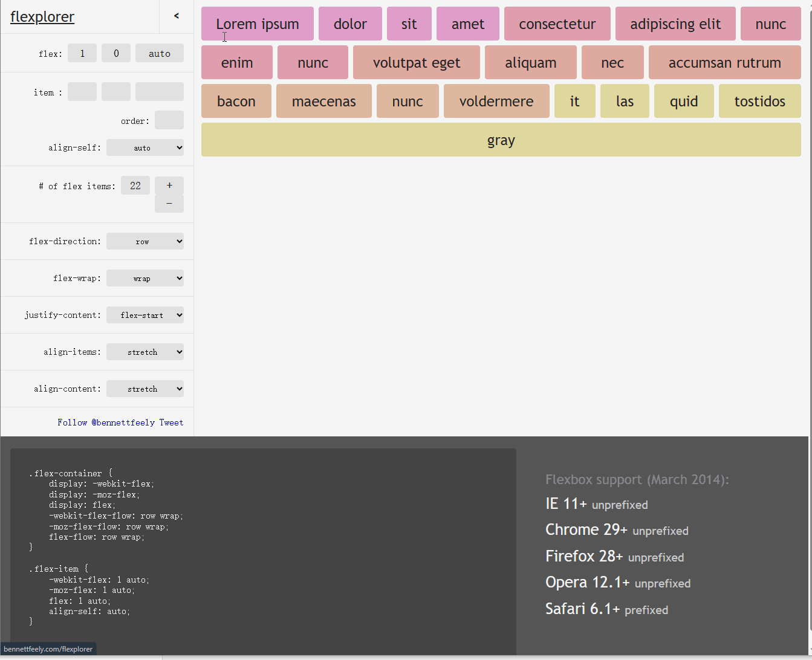Open the flex-wrap dropdown

point(145,278)
